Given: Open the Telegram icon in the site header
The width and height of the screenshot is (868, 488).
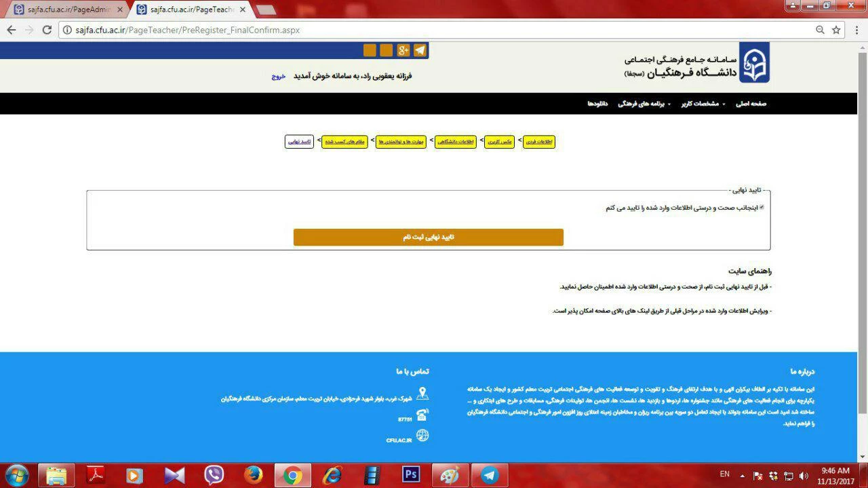Looking at the screenshot, I should coord(420,50).
